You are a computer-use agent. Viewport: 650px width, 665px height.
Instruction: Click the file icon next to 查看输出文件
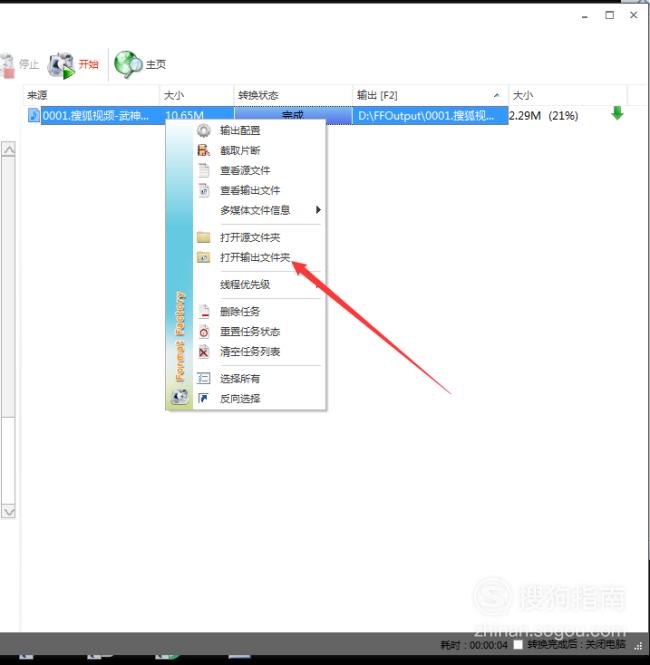(x=204, y=190)
